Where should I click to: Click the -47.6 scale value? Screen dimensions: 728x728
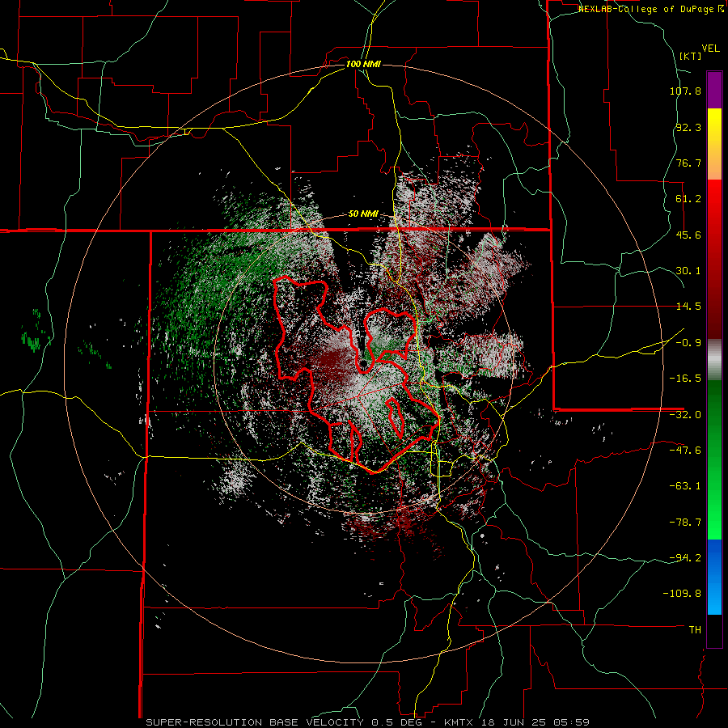pyautogui.click(x=685, y=451)
